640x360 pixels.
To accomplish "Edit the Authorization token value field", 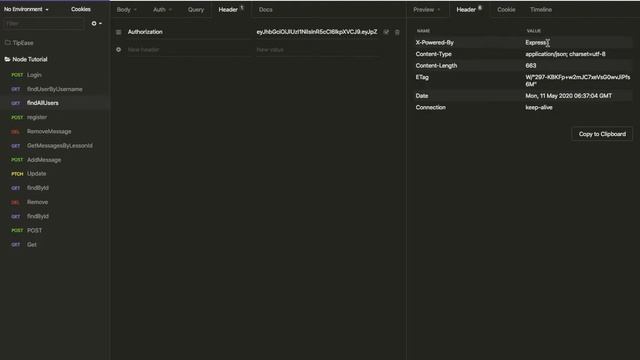I will pos(317,32).
